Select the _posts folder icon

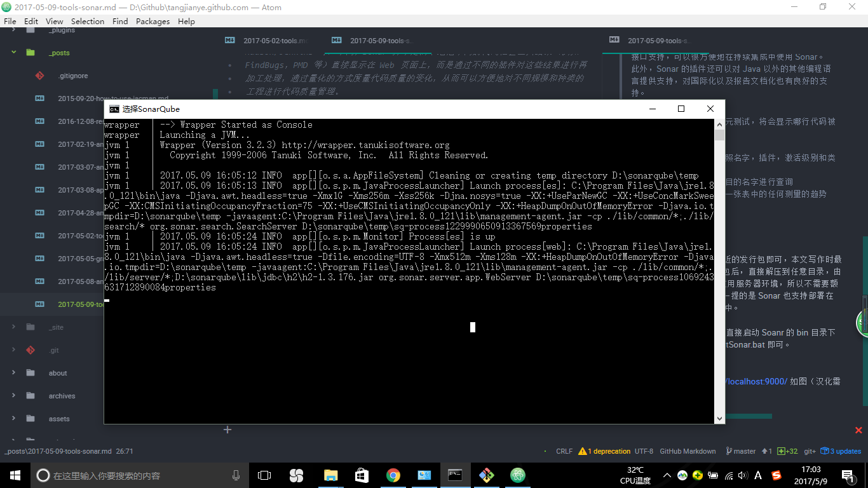pos(31,53)
